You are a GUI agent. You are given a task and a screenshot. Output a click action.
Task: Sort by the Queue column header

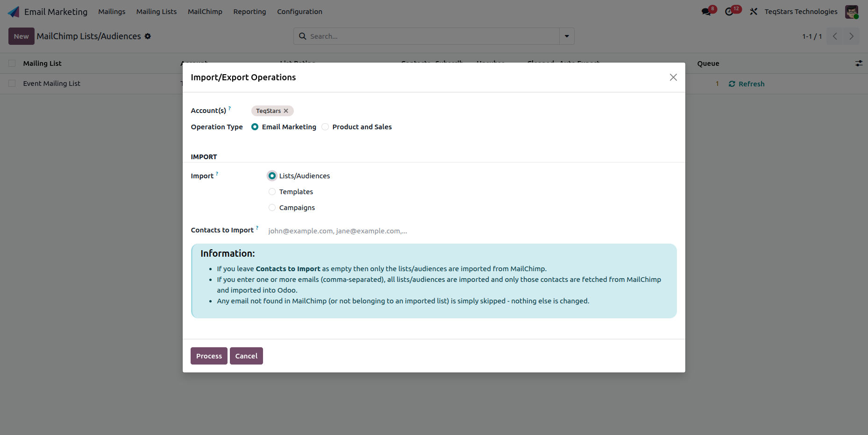708,63
